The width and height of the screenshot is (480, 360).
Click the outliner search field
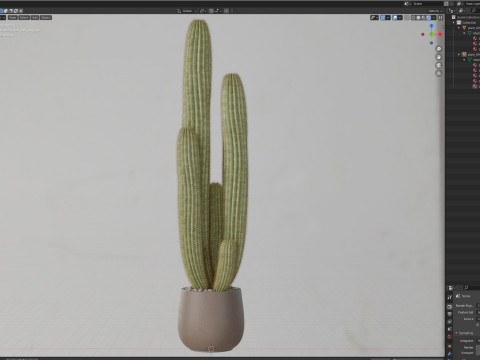476,11
